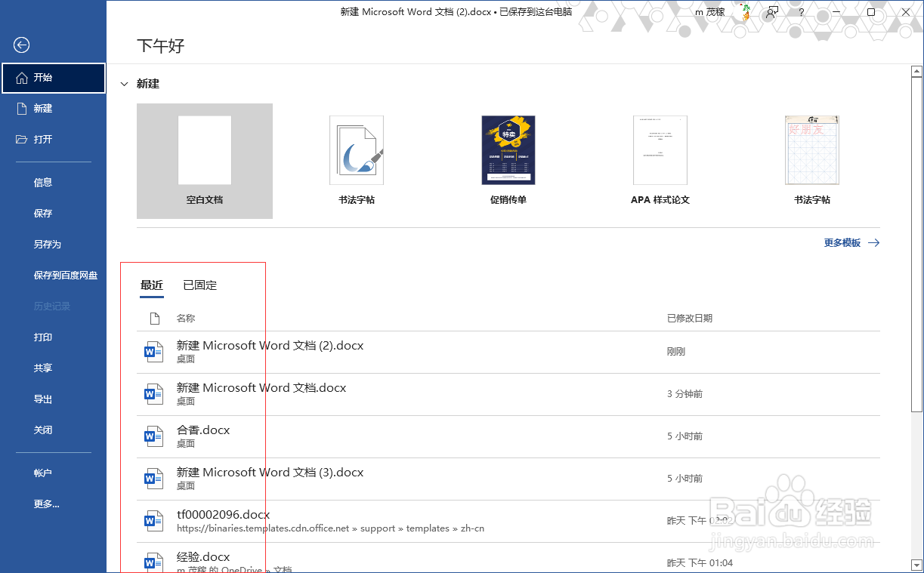The width and height of the screenshot is (924, 573).
Task: Open the 共享 sidebar item
Action: (x=43, y=368)
